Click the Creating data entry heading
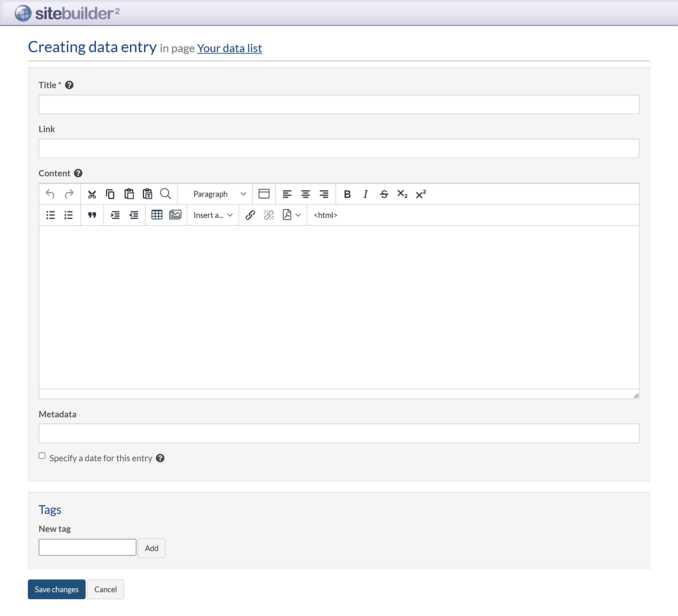The width and height of the screenshot is (678, 616). pyautogui.click(x=92, y=47)
